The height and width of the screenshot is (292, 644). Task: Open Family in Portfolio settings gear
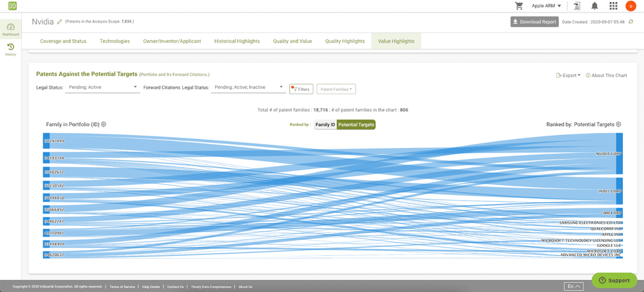pyautogui.click(x=104, y=124)
